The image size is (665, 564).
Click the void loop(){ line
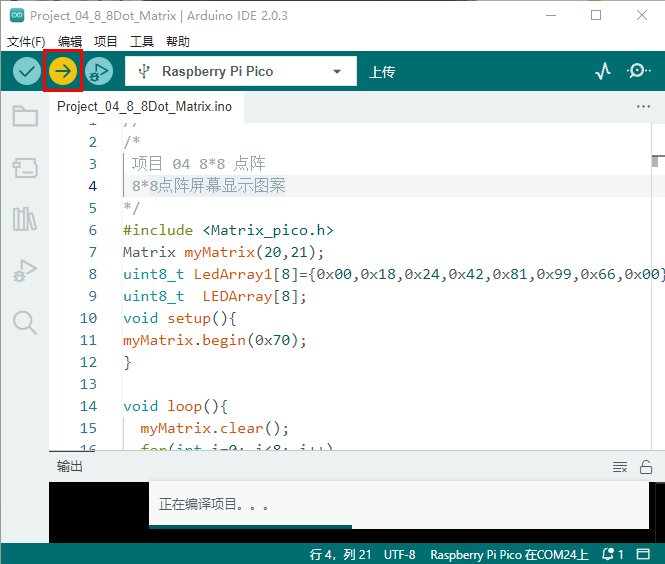coord(176,407)
